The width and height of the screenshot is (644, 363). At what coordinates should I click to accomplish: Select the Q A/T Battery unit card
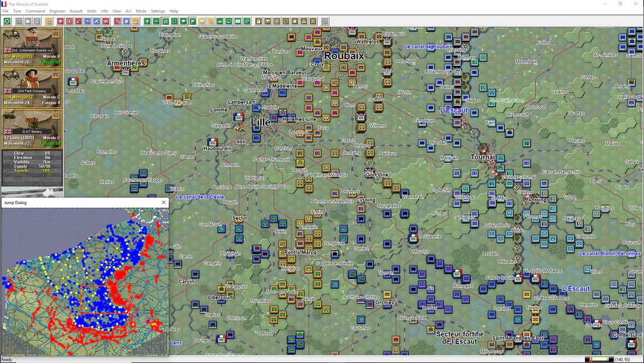pos(32,128)
